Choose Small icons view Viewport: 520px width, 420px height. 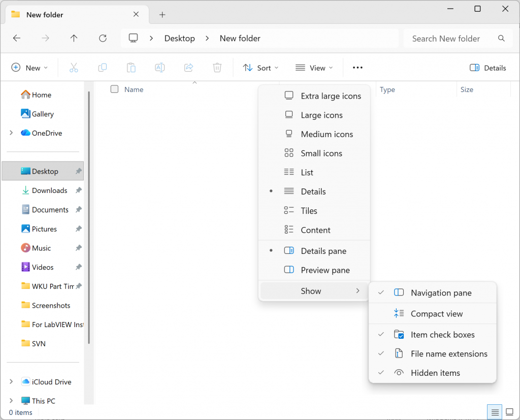314,153
